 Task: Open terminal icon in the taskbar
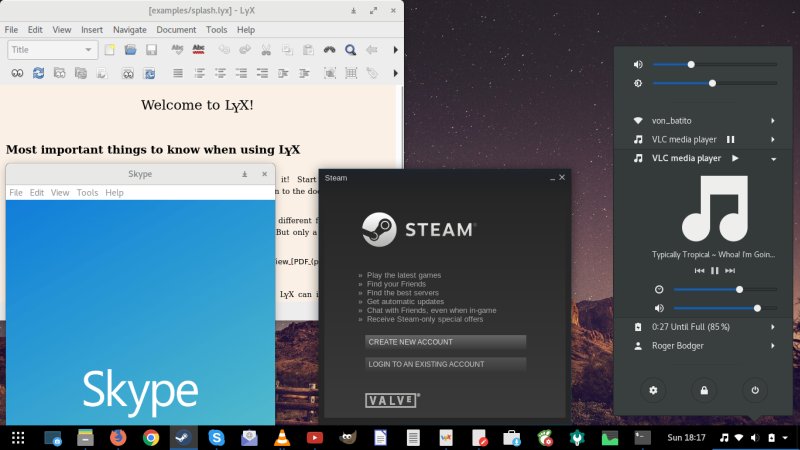coord(642,438)
